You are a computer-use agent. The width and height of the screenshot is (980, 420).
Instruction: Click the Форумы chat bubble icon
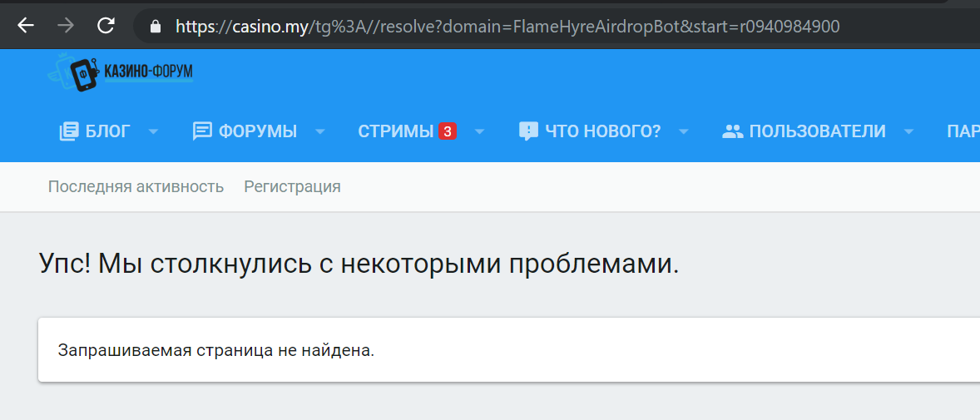click(202, 131)
